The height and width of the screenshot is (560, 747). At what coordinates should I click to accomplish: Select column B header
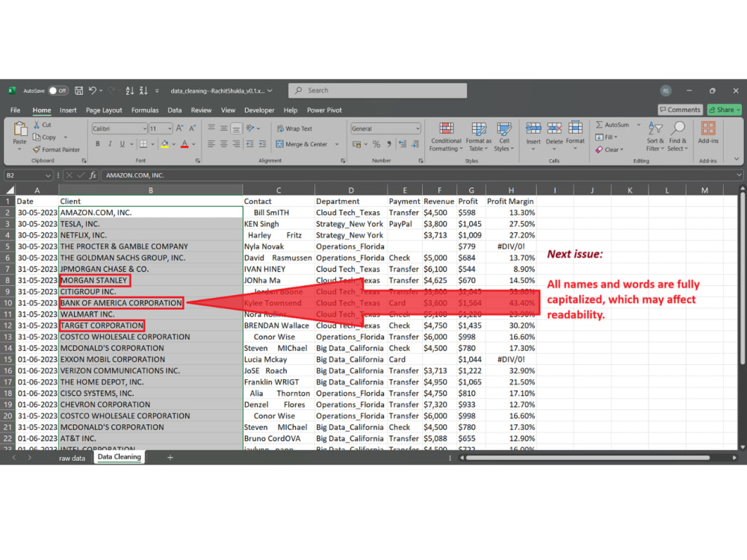pyautogui.click(x=151, y=190)
